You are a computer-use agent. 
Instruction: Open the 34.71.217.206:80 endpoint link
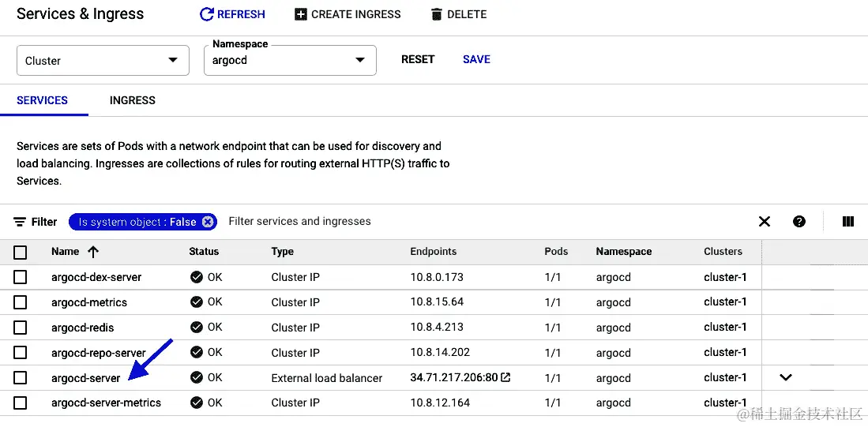coord(454,378)
